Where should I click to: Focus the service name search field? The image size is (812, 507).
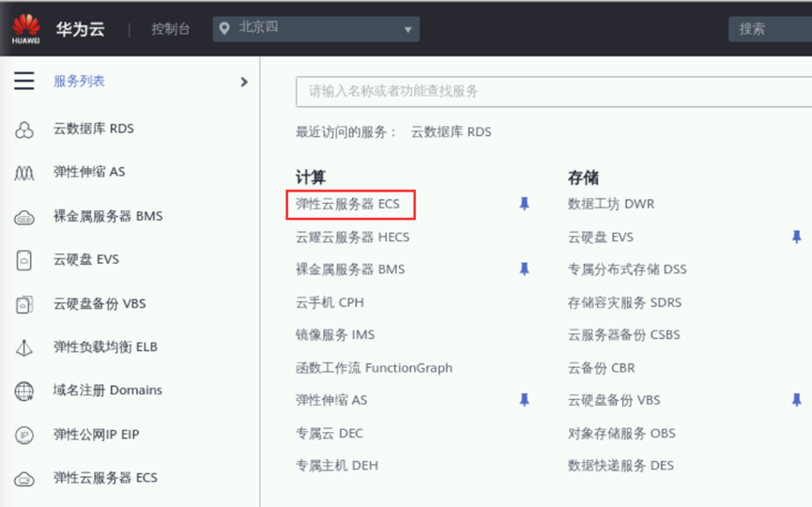[x=554, y=92]
